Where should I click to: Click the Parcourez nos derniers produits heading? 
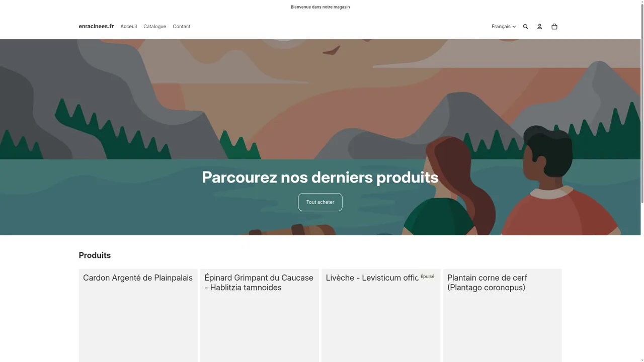[x=320, y=177]
